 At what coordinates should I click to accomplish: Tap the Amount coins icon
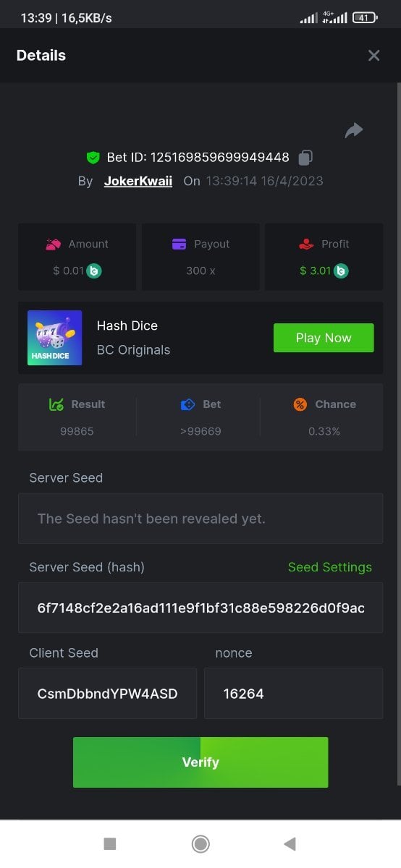tap(54, 244)
